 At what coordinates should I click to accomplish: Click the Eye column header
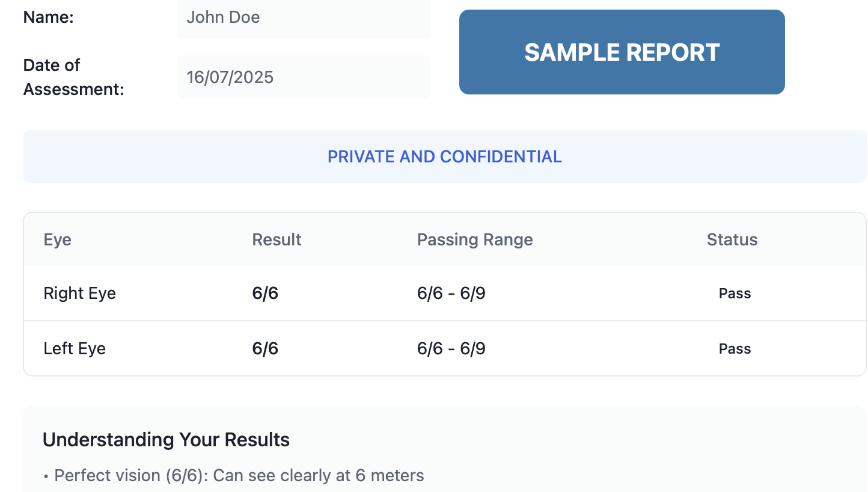click(x=58, y=239)
